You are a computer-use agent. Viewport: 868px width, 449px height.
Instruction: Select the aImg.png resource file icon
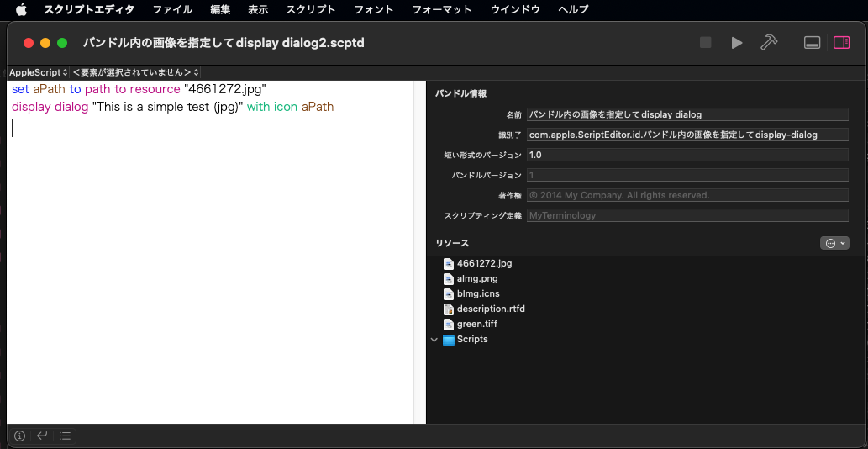tap(449, 278)
